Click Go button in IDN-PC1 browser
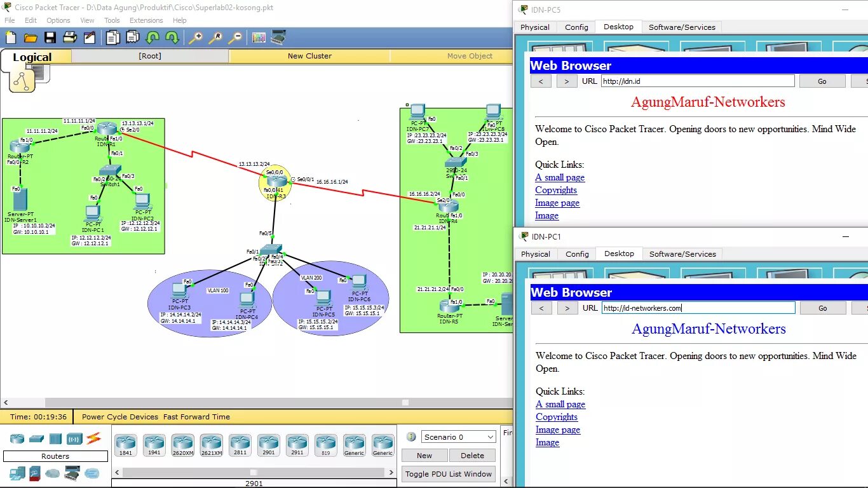Screen dimensions: 868x488 [823, 308]
